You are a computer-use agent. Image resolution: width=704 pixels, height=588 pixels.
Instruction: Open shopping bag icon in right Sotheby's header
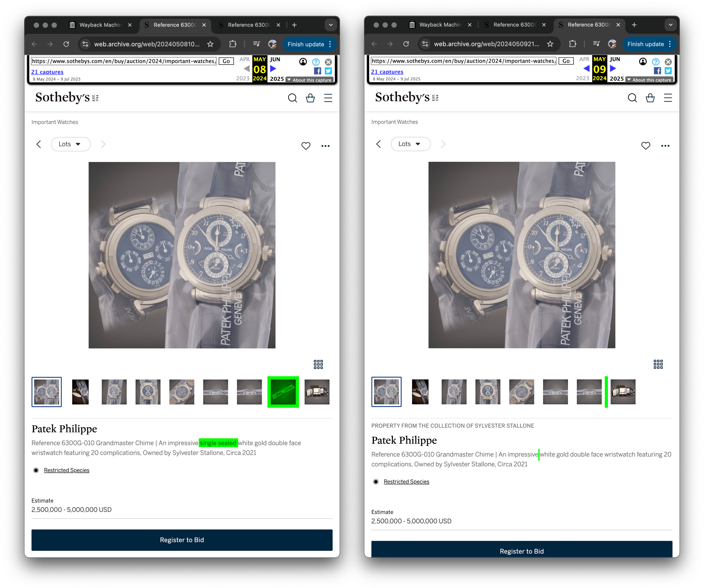pos(650,98)
